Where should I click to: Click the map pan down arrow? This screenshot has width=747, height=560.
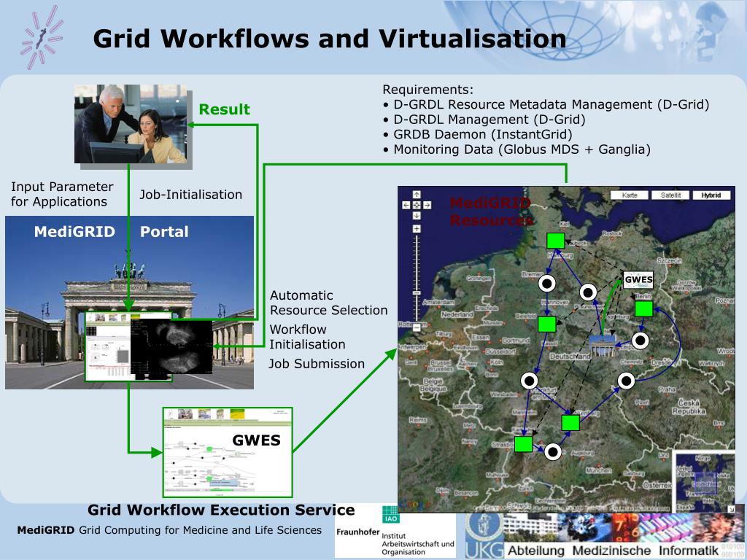[417, 215]
